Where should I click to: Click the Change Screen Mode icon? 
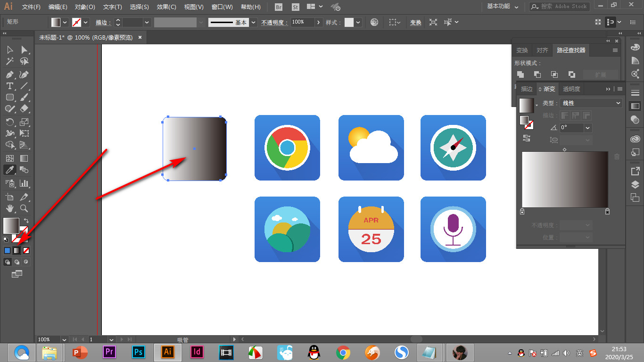pos(17,273)
